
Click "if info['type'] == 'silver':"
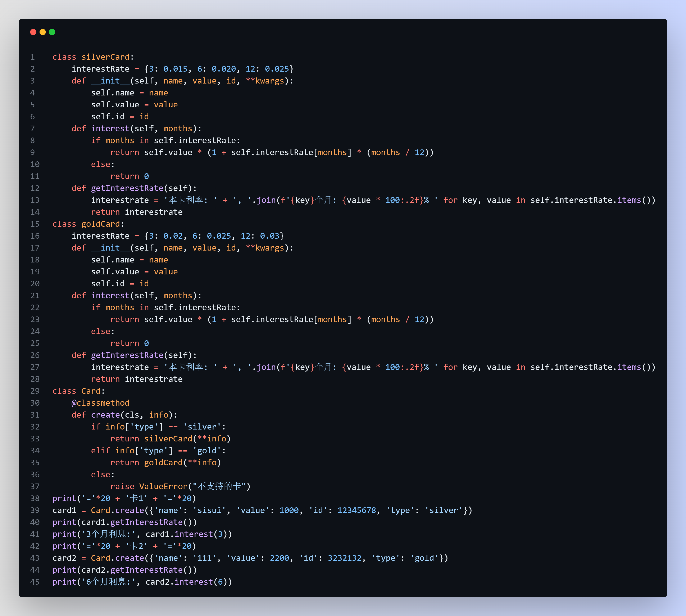pos(158,427)
